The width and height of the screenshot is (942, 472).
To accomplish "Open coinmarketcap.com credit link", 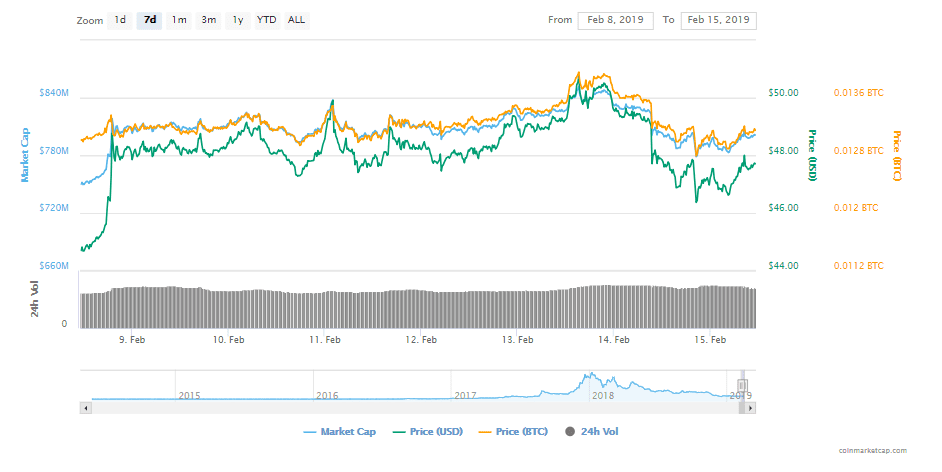I will coord(873,451).
